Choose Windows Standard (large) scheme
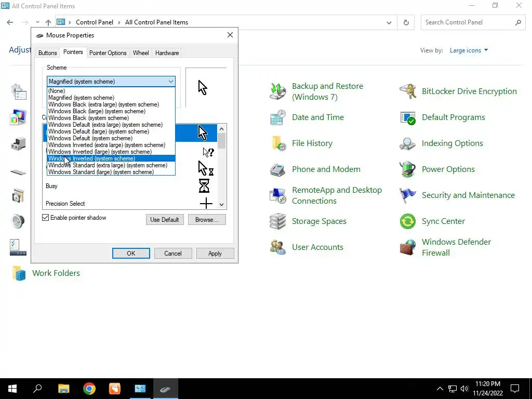 [111, 172]
